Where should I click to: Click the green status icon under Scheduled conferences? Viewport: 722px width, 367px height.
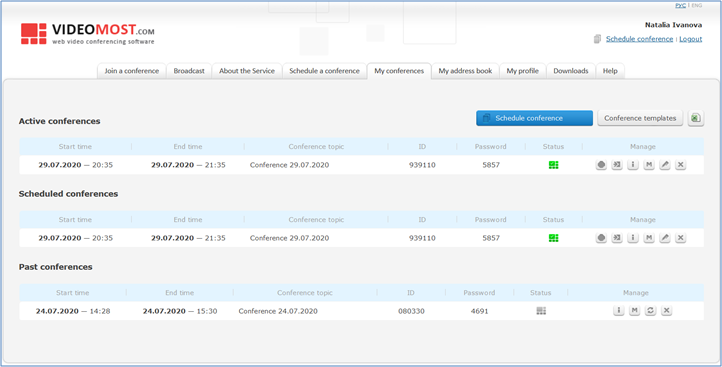(553, 238)
